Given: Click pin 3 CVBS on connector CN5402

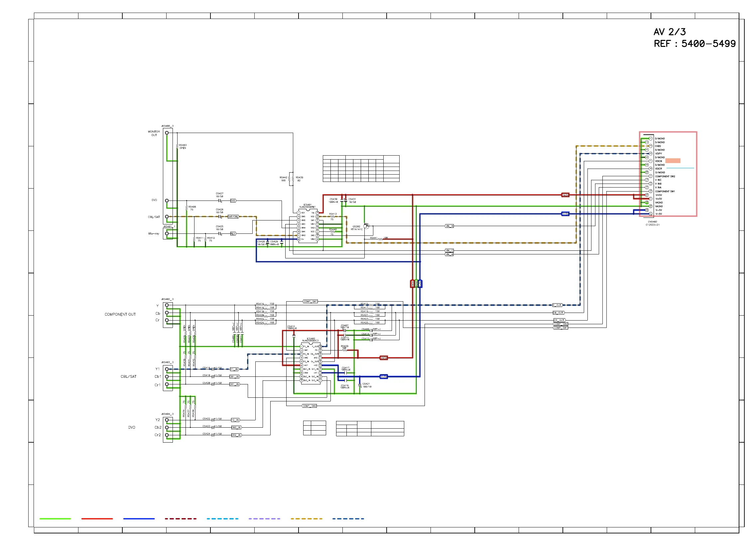Looking at the screenshot, I should coord(650,146).
